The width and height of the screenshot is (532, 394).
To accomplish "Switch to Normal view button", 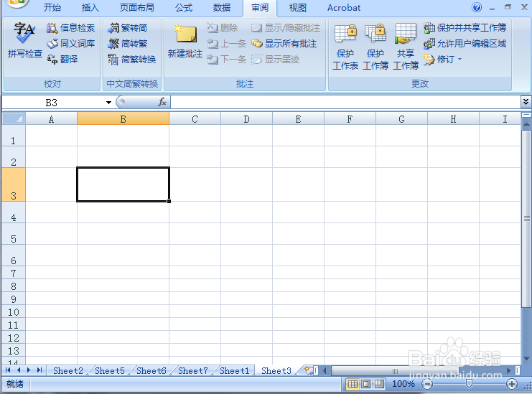I will 353,384.
